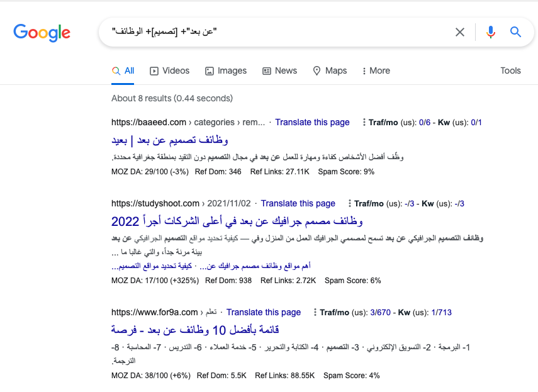Click the Kw 0/1 link for baaeed.com

476,122
